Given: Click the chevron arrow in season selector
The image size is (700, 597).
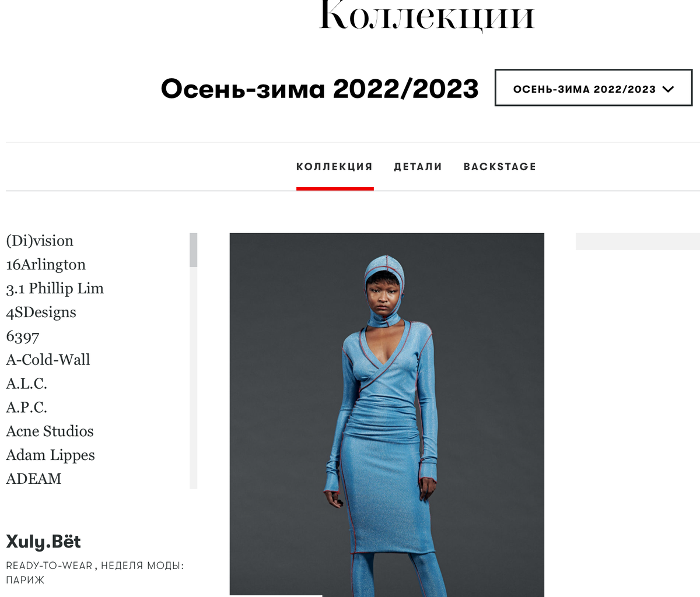Looking at the screenshot, I should tap(668, 89).
